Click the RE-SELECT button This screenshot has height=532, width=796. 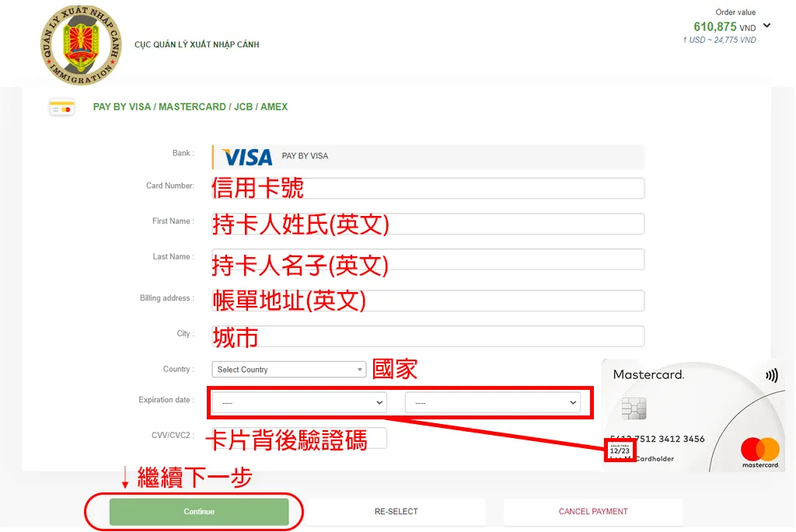click(x=396, y=512)
